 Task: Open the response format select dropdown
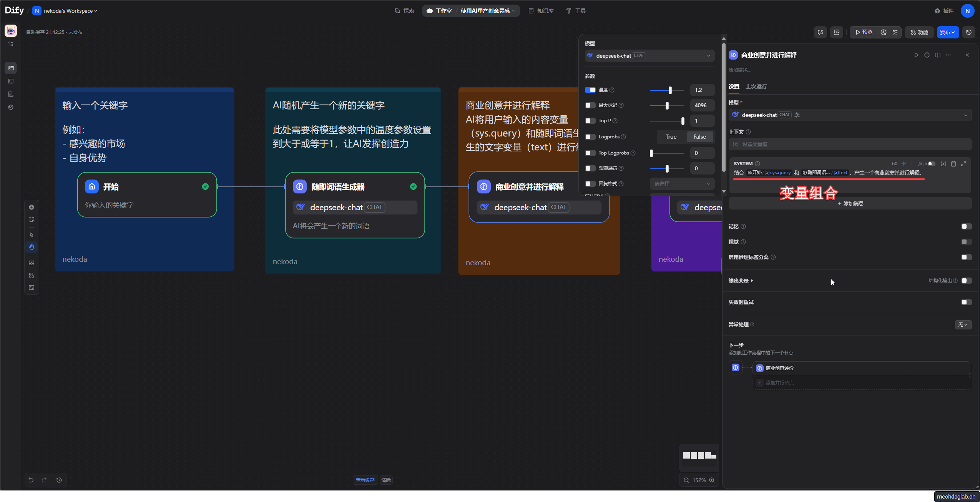(x=682, y=184)
